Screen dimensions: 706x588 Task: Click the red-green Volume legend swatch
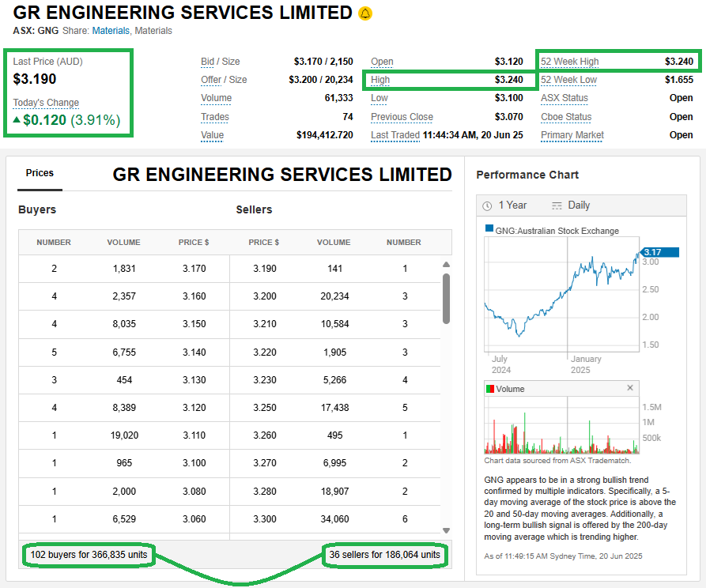pos(490,389)
